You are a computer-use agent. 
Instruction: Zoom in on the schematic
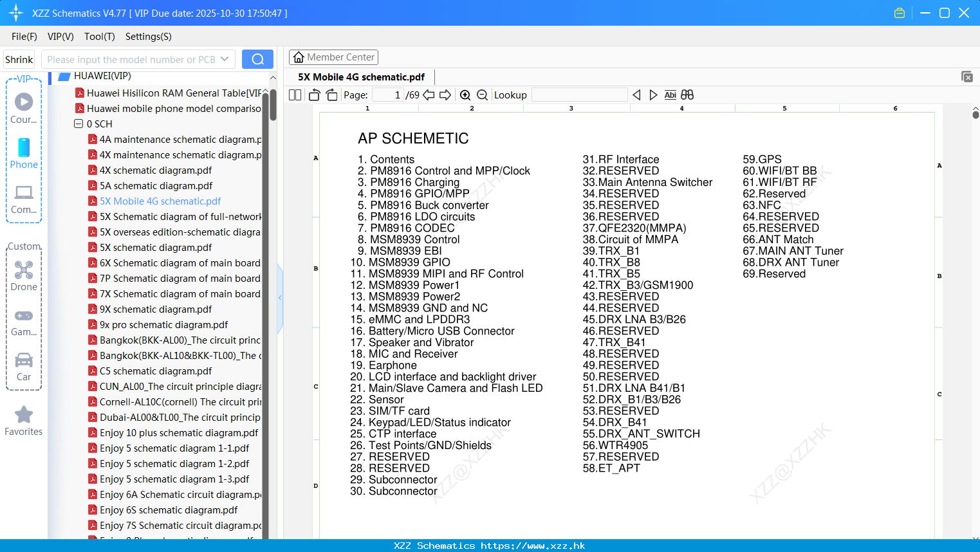(x=465, y=95)
